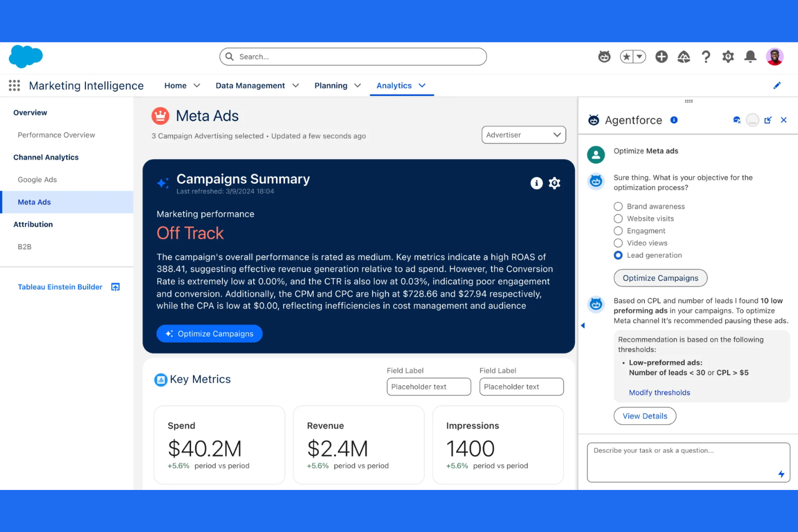
Task: Select Brand awareness objective
Action: (x=618, y=206)
